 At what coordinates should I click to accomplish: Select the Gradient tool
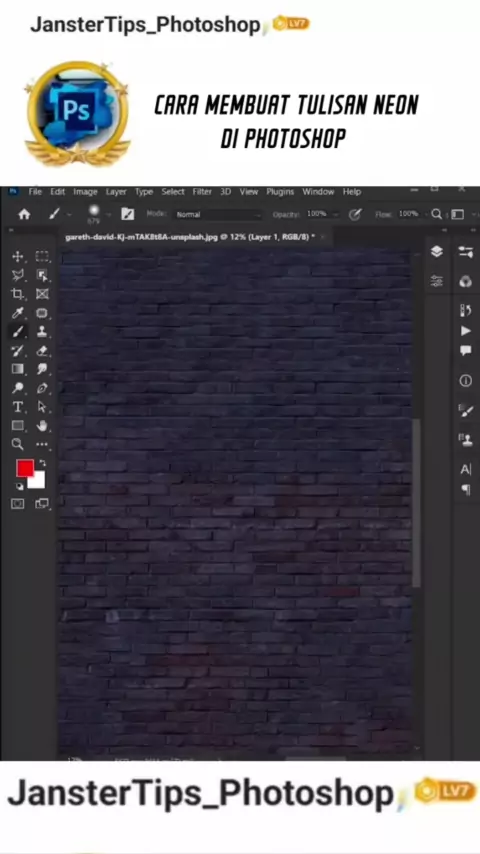[x=17, y=369]
